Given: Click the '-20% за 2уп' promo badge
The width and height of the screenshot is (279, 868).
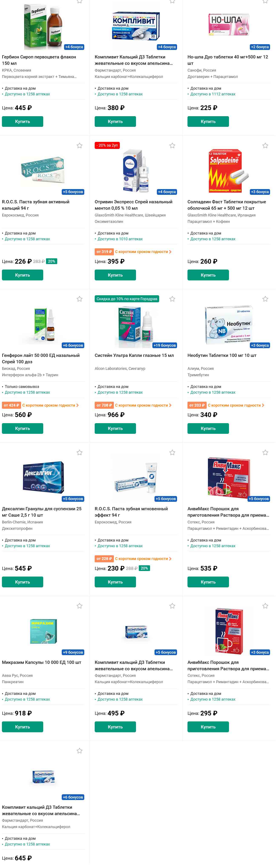Looking at the screenshot, I should coord(107,145).
